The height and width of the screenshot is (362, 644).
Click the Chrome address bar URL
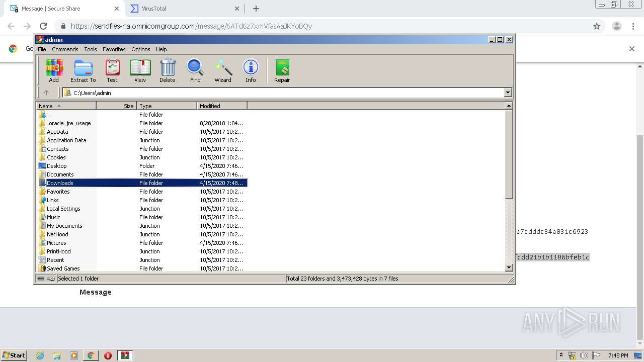pyautogui.click(x=191, y=26)
